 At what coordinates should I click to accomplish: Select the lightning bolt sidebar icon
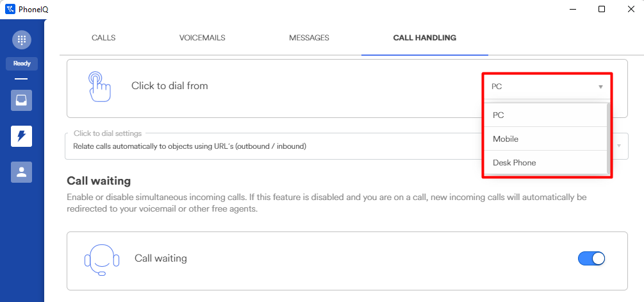pyautogui.click(x=21, y=136)
